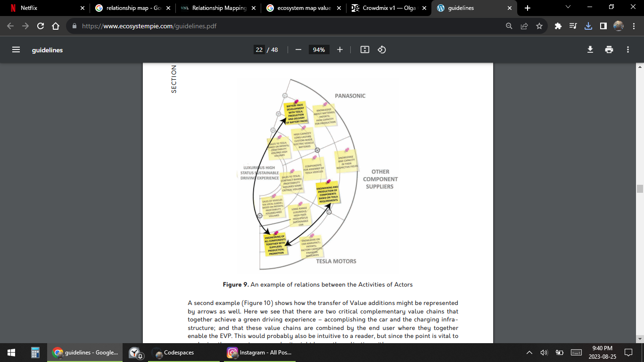Print the PDF document
This screenshot has height=362, width=644.
(609, 49)
